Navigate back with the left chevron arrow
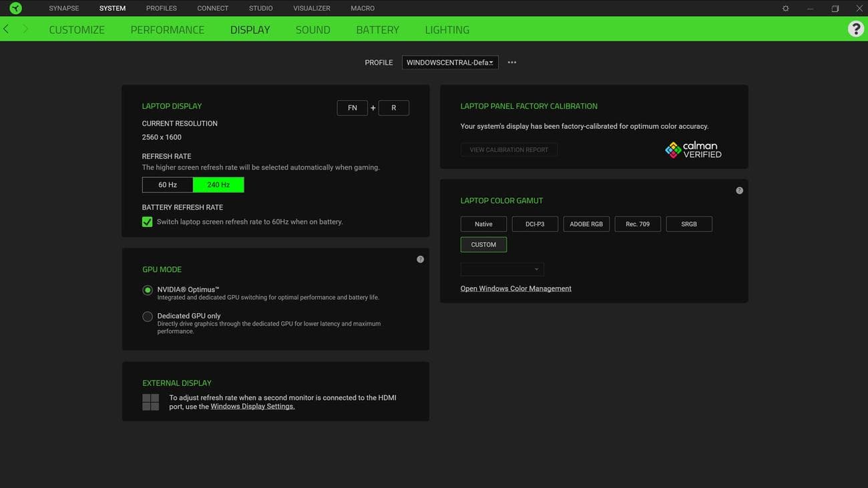 point(6,29)
